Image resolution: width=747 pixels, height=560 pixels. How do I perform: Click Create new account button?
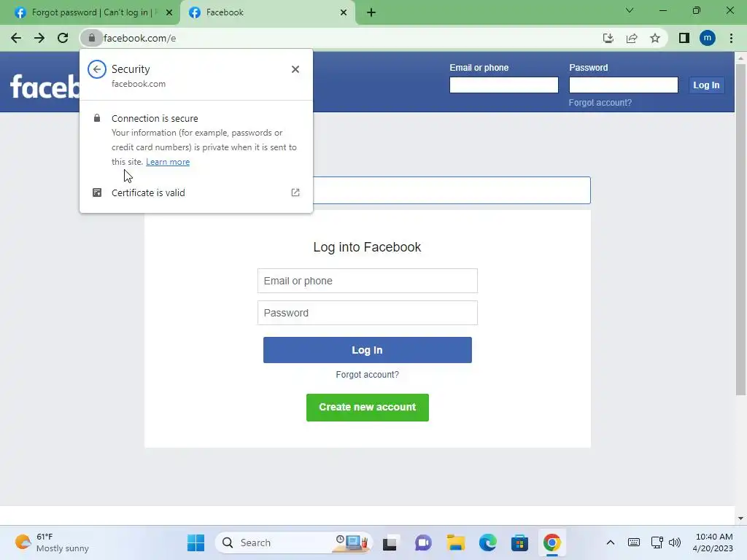(x=368, y=408)
